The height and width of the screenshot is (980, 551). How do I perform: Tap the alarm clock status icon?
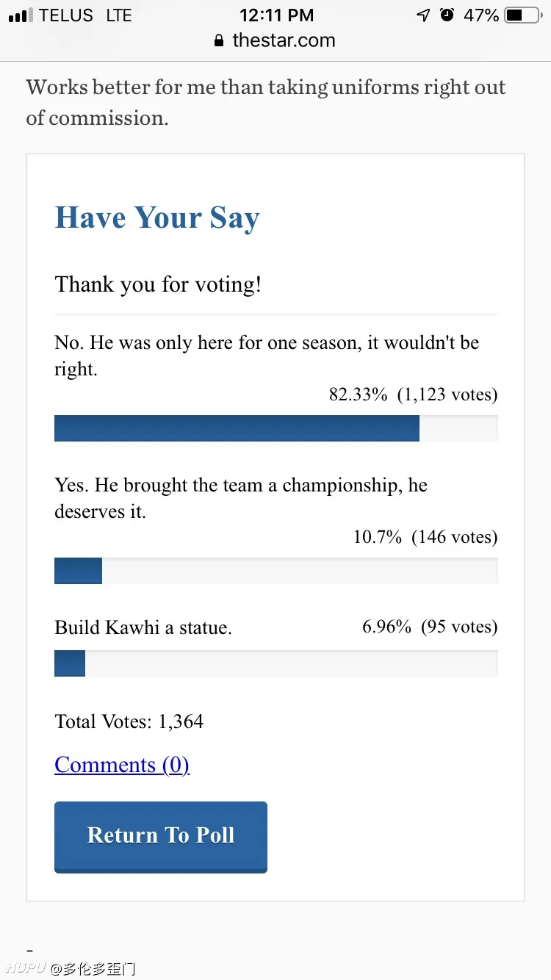point(447,15)
